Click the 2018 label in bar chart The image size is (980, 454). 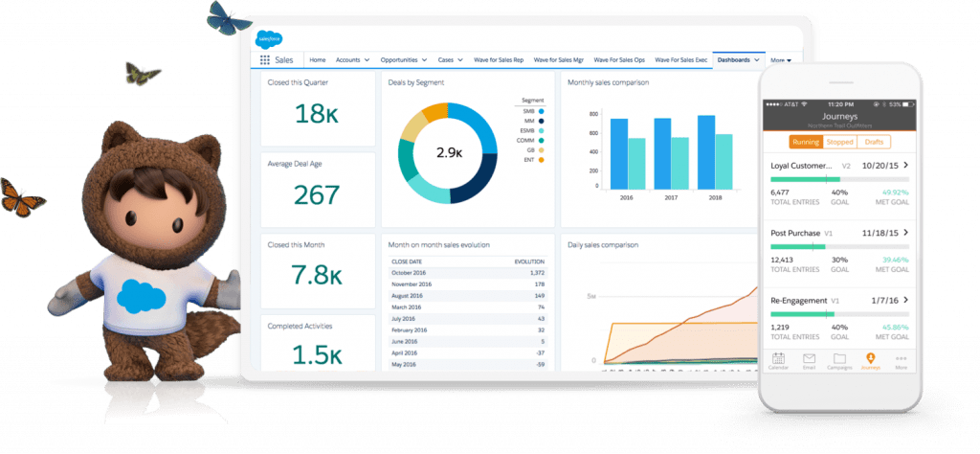[715, 197]
